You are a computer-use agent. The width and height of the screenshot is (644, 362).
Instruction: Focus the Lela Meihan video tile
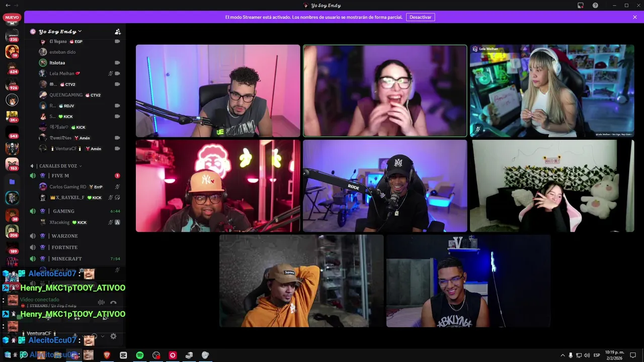[552, 91]
